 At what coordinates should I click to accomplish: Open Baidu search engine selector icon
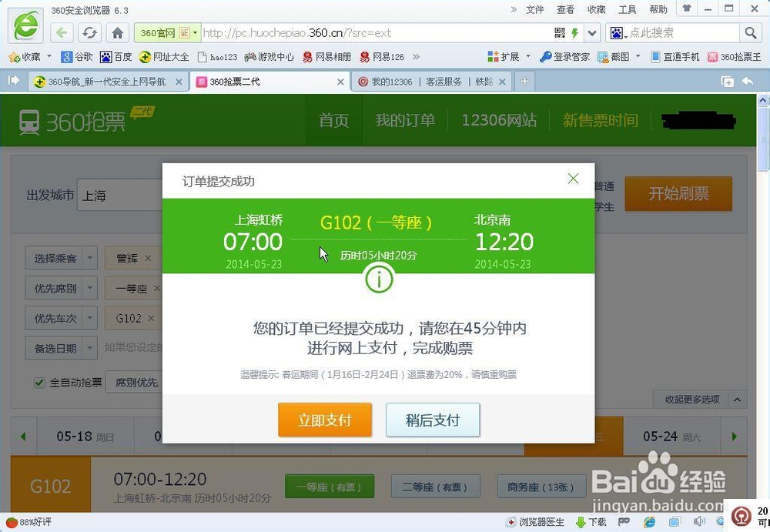618,33
